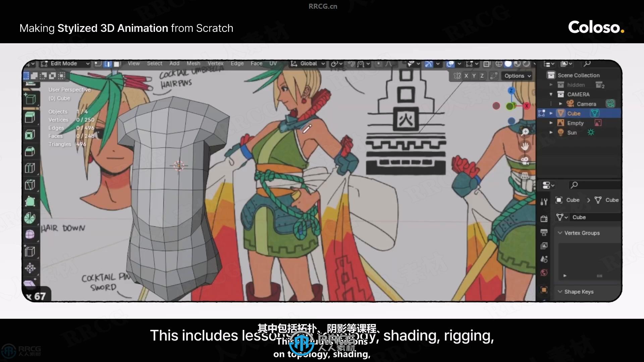Open the Render properties tab
644x362 pixels.
point(544,219)
